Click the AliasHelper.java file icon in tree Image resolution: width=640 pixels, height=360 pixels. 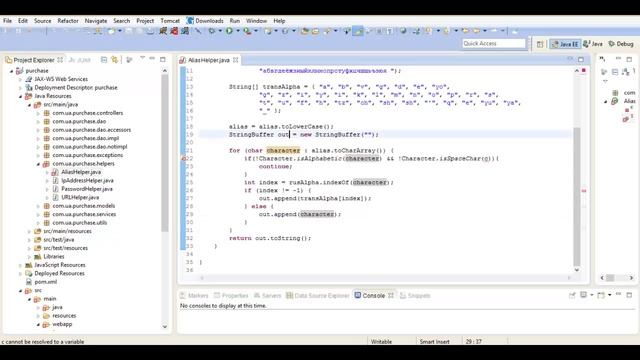click(55, 172)
